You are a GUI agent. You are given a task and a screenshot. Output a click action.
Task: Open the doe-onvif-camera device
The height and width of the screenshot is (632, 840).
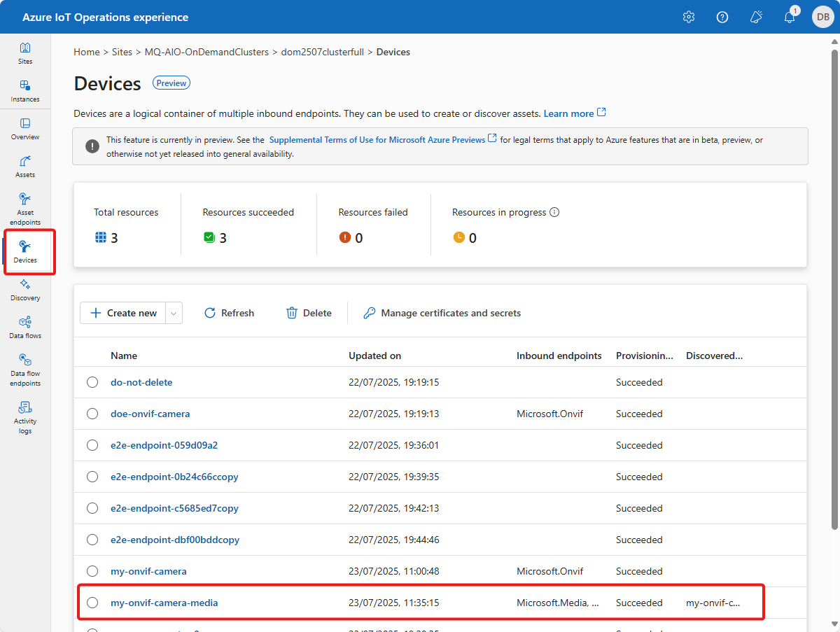(150, 414)
